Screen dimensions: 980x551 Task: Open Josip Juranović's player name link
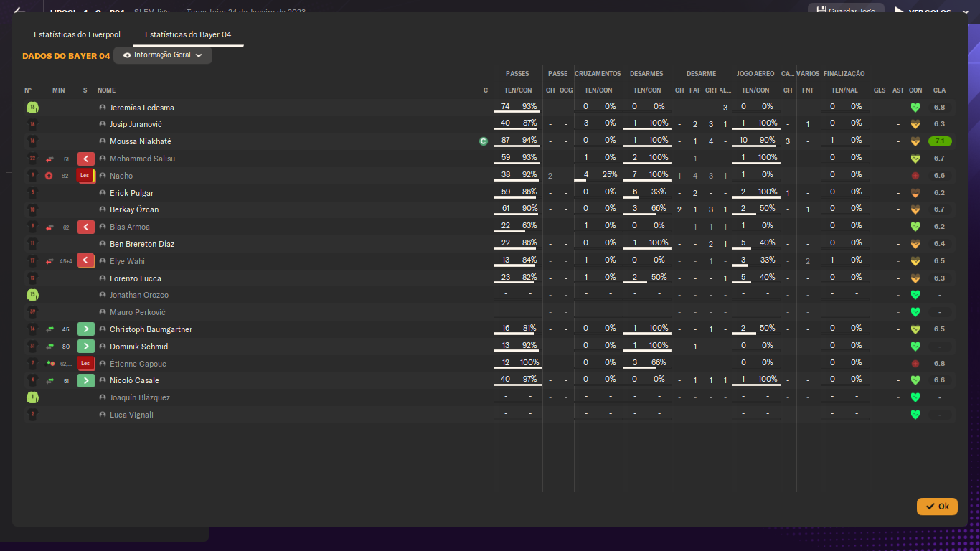(x=136, y=125)
